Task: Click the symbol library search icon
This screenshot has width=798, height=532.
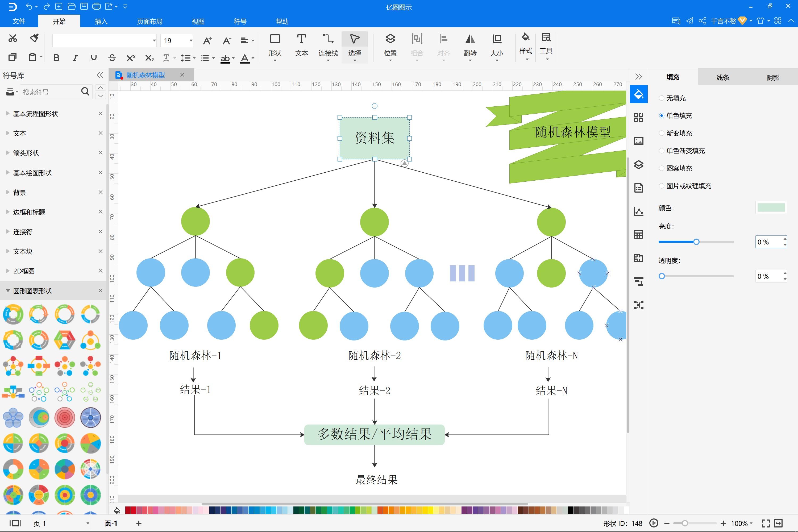Action: [x=85, y=92]
